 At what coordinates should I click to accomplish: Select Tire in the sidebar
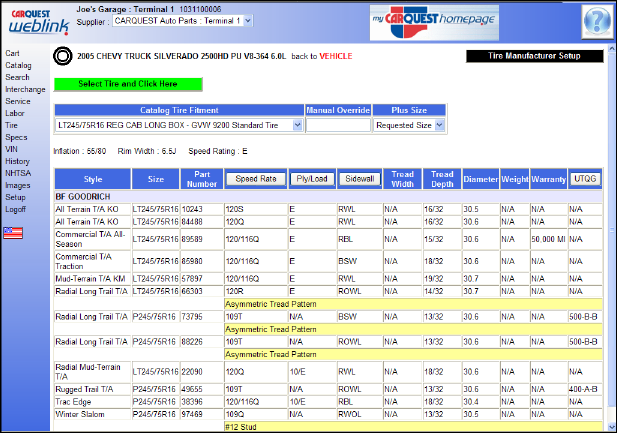click(11, 125)
